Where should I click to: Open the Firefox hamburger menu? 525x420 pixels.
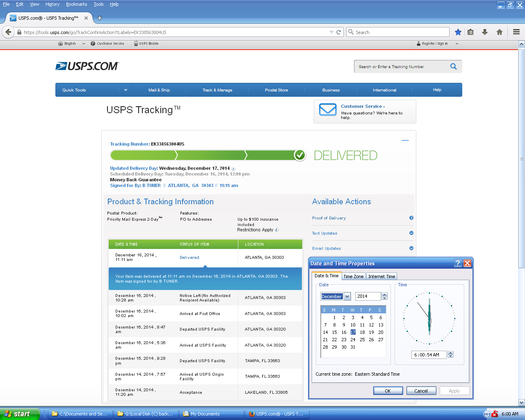click(516, 32)
